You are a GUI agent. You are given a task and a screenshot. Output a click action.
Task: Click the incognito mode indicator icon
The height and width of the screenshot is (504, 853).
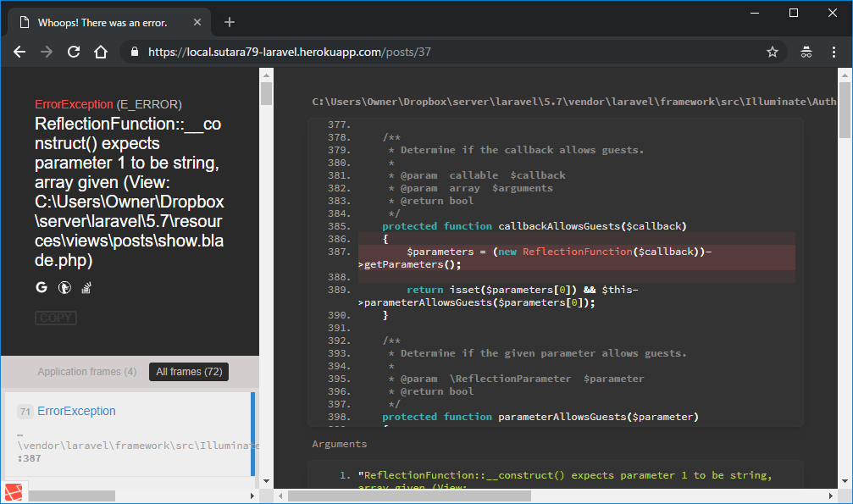(x=806, y=52)
